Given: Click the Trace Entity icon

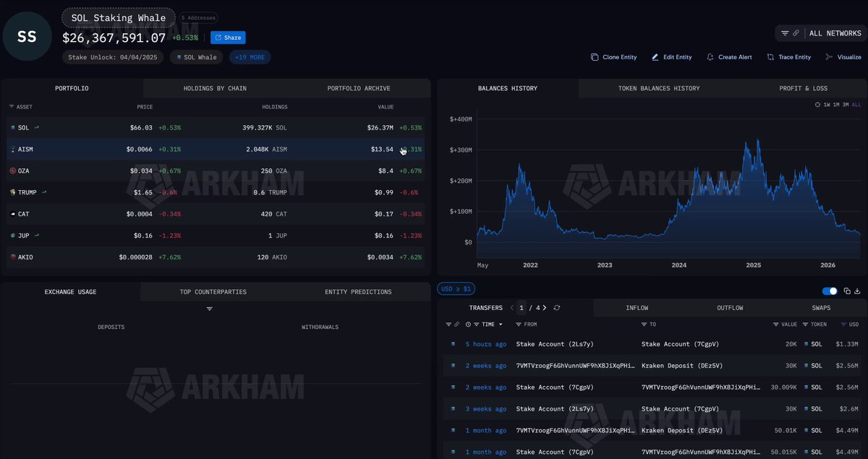Looking at the screenshot, I should (771, 57).
